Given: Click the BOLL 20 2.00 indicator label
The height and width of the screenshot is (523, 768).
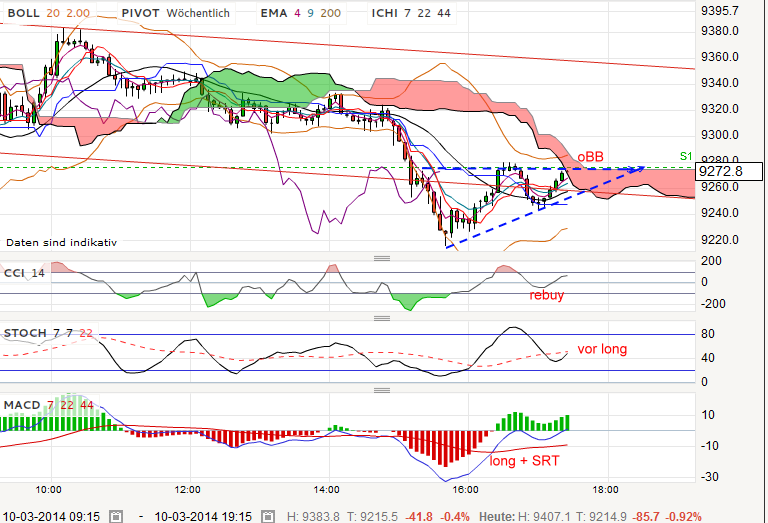Looking at the screenshot, I should 48,13.
